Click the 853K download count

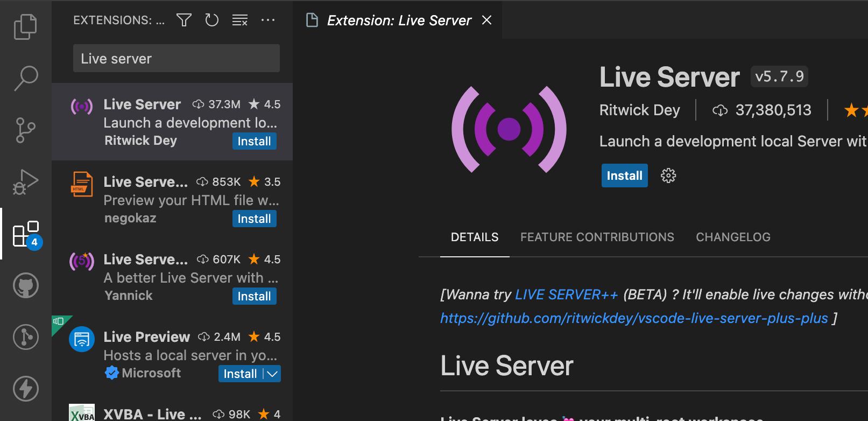coord(227,182)
